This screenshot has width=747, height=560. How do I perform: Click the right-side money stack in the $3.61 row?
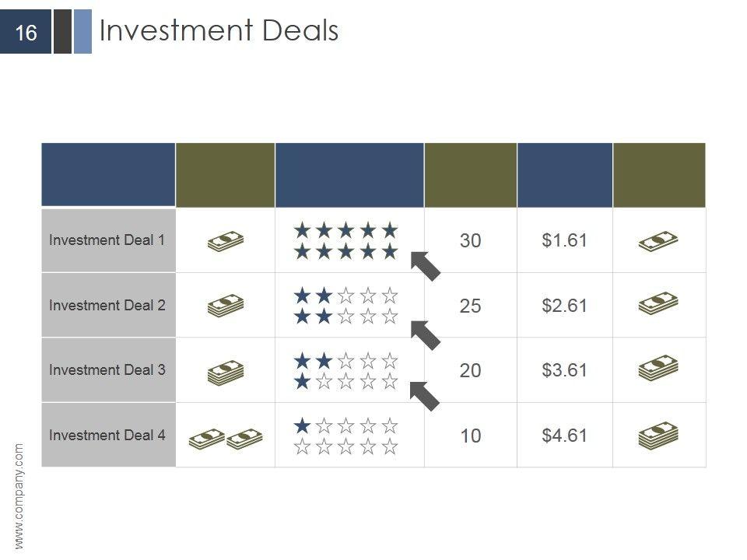(x=658, y=368)
